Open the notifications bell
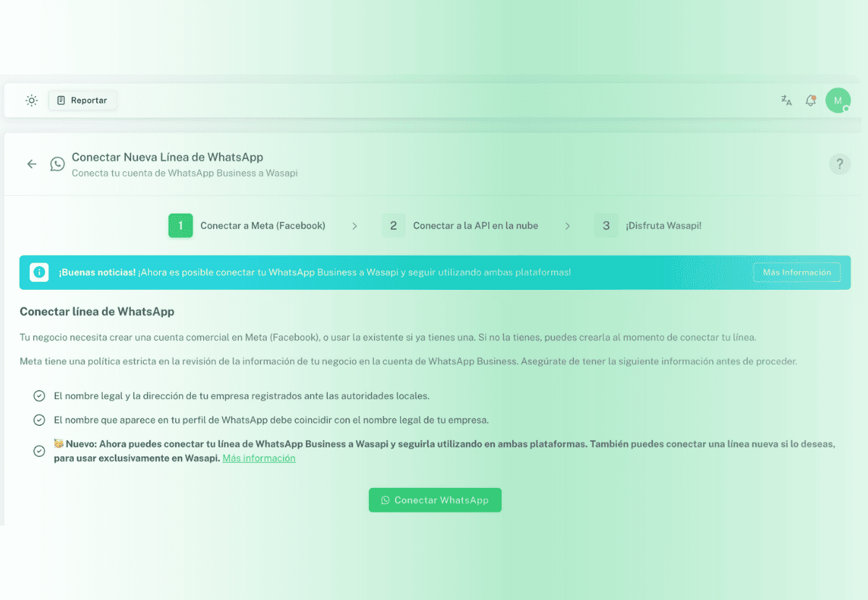This screenshot has height=600, width=868. pos(811,100)
